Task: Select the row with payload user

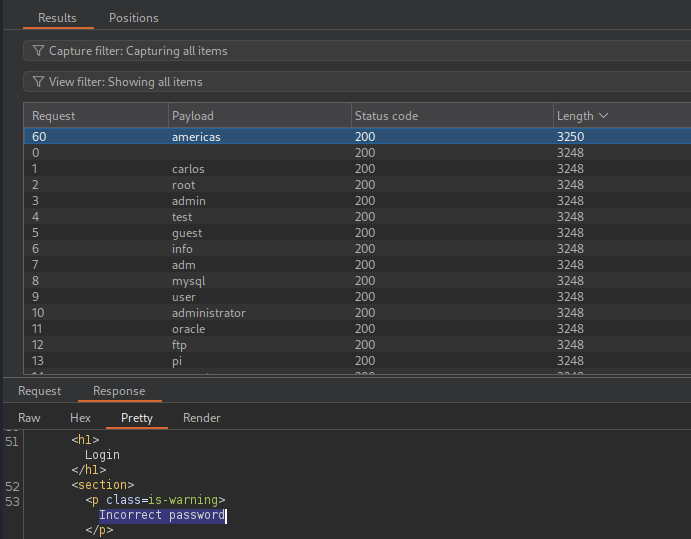Action: point(357,297)
